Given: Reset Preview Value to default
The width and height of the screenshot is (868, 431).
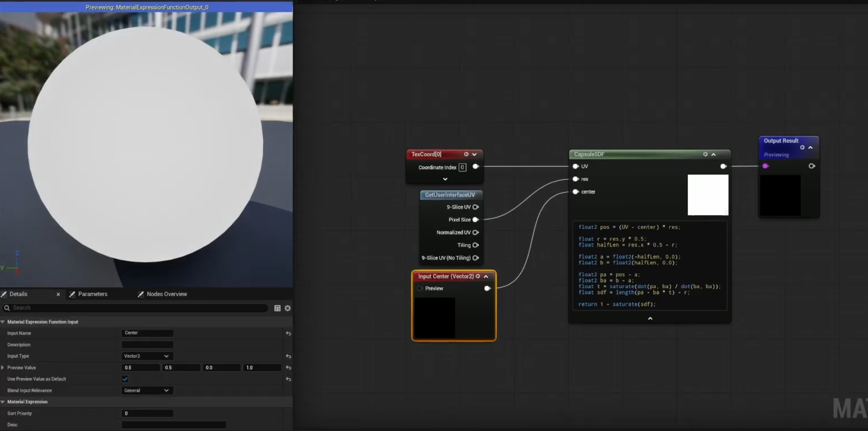Looking at the screenshot, I should pos(288,368).
